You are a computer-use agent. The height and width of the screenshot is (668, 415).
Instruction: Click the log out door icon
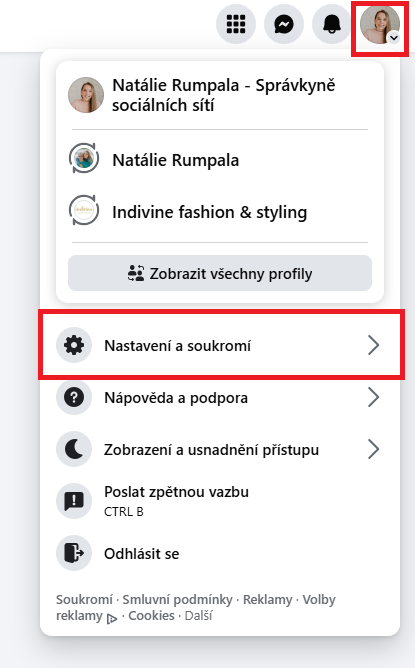[74, 553]
